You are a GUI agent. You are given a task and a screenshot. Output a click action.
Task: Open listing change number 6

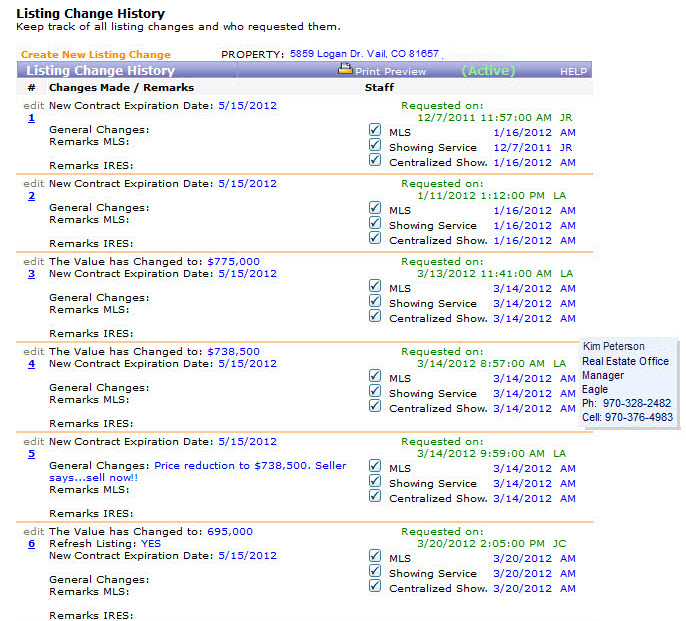(x=31, y=544)
